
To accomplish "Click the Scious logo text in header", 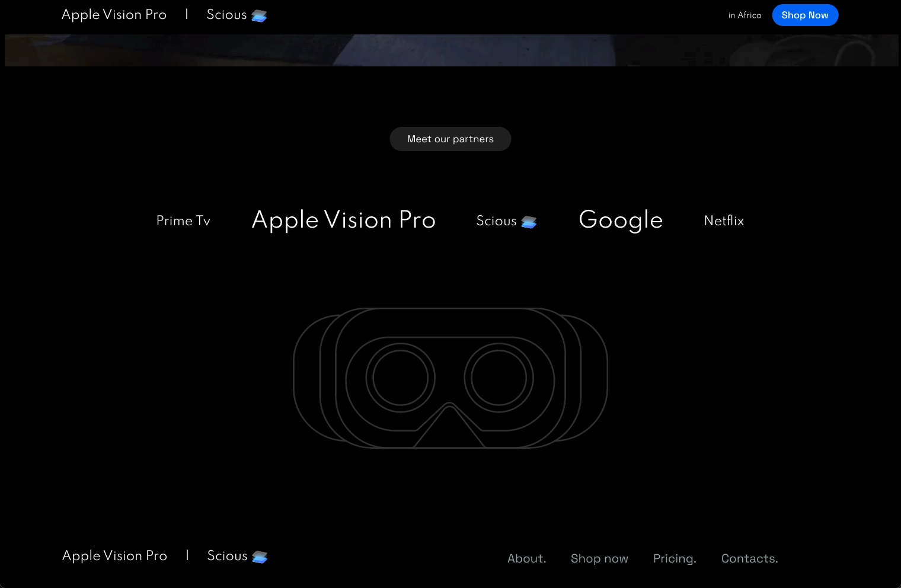I will click(x=226, y=15).
